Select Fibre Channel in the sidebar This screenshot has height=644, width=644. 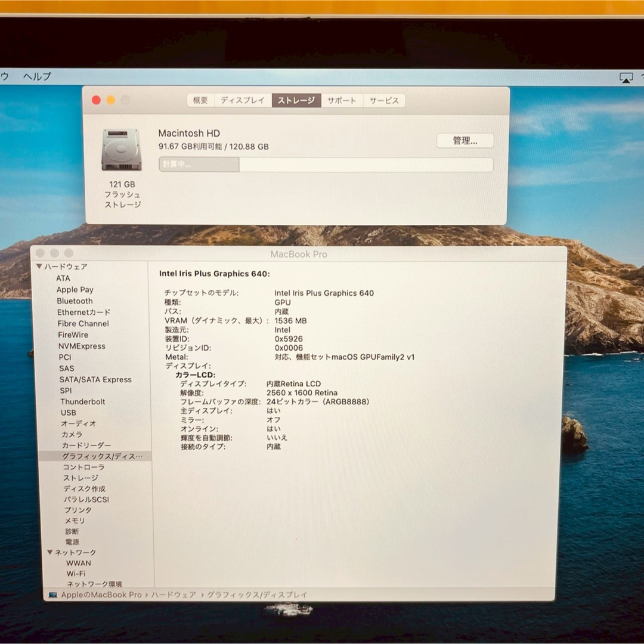click(x=83, y=324)
